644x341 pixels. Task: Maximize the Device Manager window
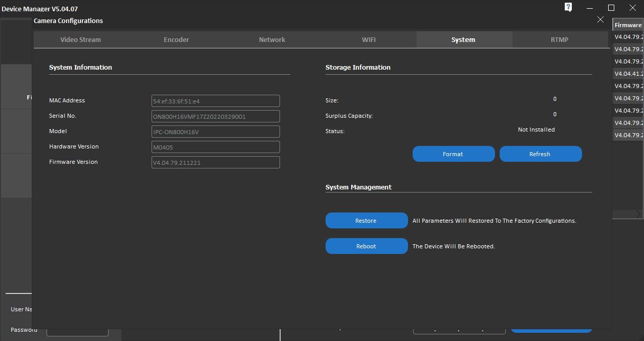point(611,8)
